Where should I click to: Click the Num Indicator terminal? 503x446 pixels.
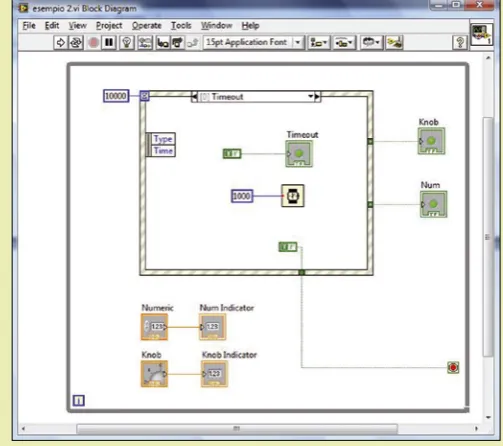(212, 327)
